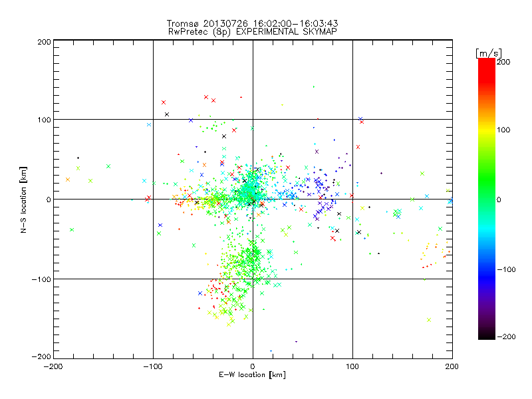Viewport: 532px width, 399px height.
Task: Click the x-axis tick label "200"
Action: coord(452,366)
